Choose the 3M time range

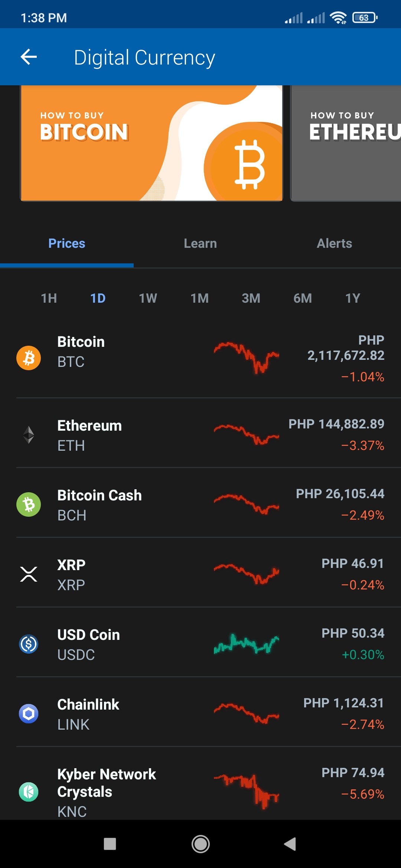[251, 298]
